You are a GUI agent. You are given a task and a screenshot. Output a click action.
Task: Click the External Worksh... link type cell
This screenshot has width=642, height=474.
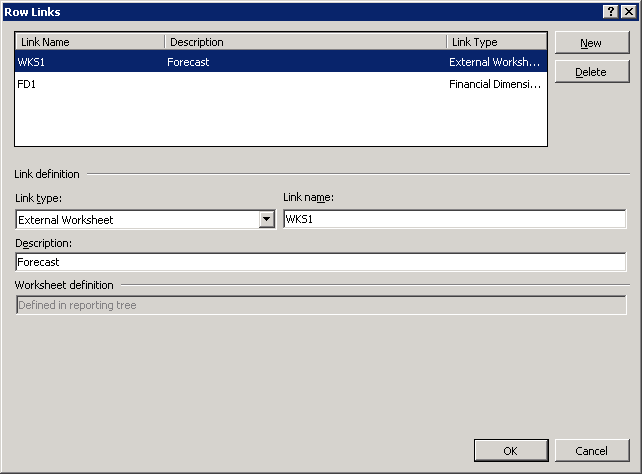point(494,62)
